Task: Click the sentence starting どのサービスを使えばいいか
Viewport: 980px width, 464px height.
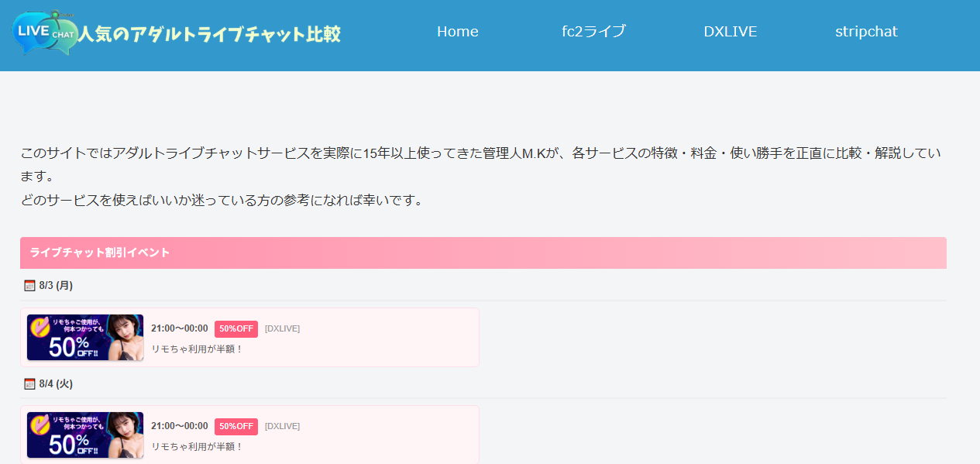Action: pyautogui.click(x=222, y=200)
